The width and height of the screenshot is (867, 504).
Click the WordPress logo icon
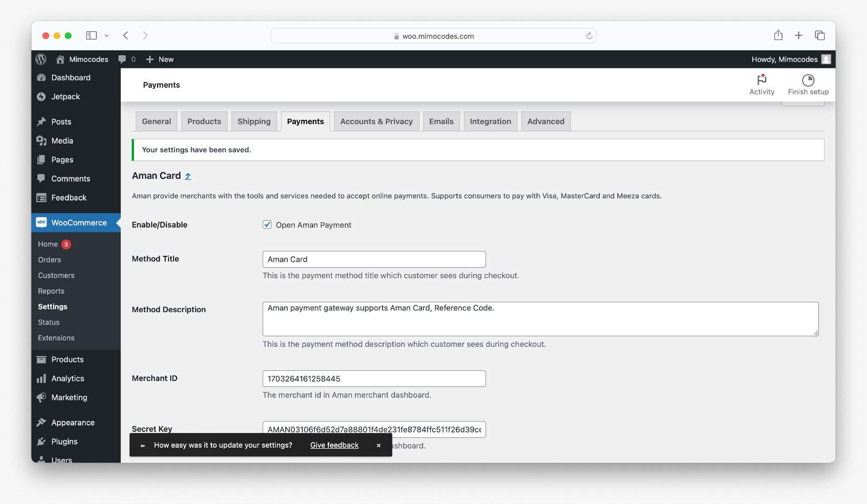coord(41,59)
